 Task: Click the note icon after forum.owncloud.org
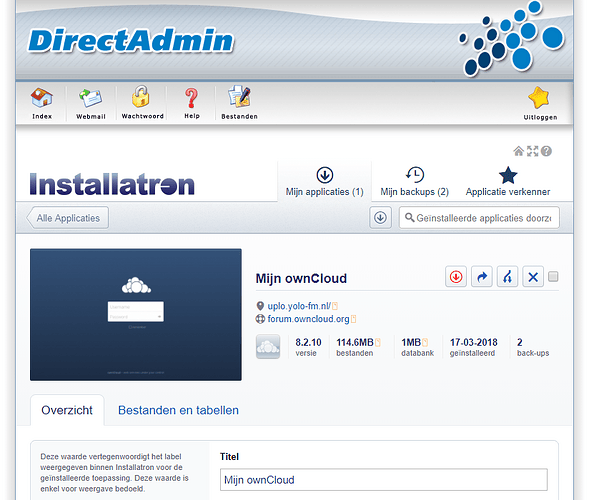354,319
